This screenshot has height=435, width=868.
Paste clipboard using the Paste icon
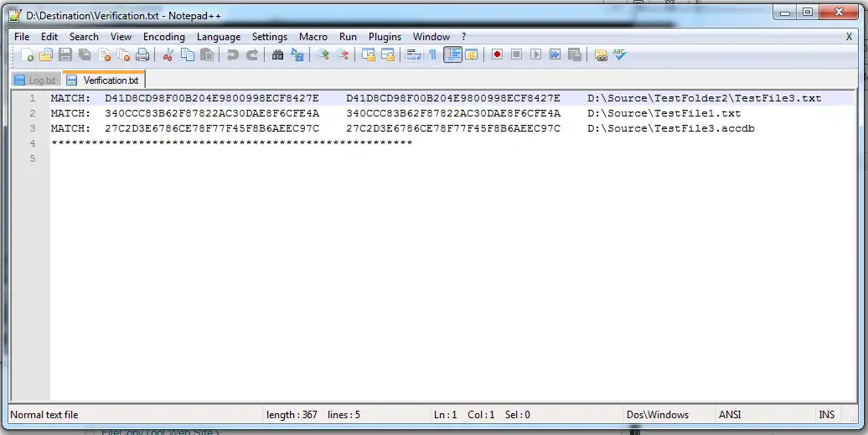pyautogui.click(x=207, y=54)
